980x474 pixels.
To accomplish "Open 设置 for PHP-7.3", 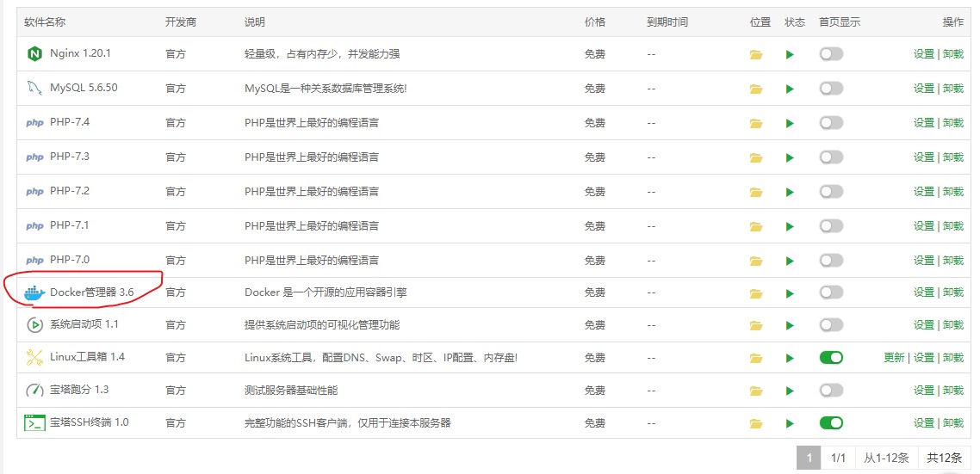I will click(924, 157).
